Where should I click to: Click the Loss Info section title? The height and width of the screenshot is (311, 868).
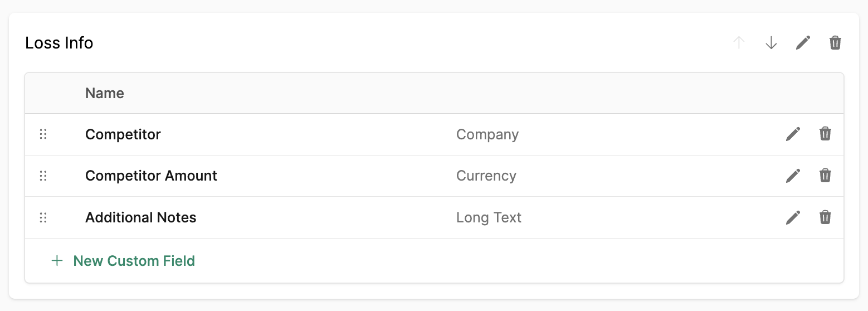[59, 43]
